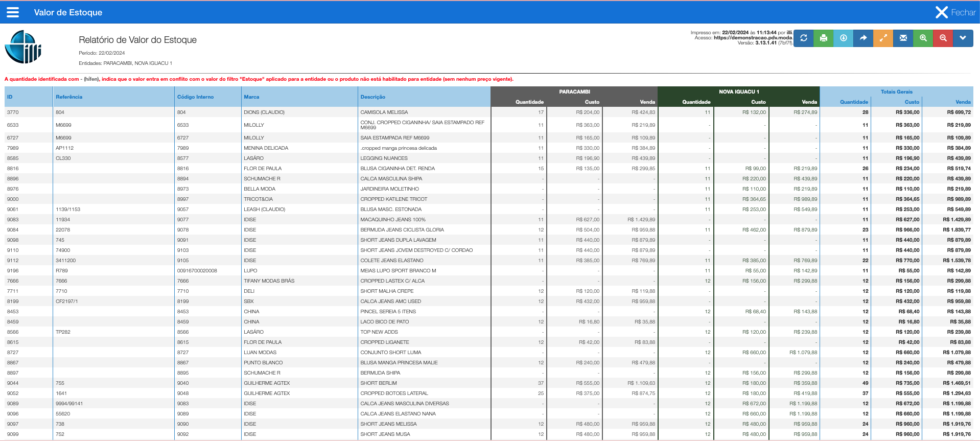Click the Marca column header

251,97
